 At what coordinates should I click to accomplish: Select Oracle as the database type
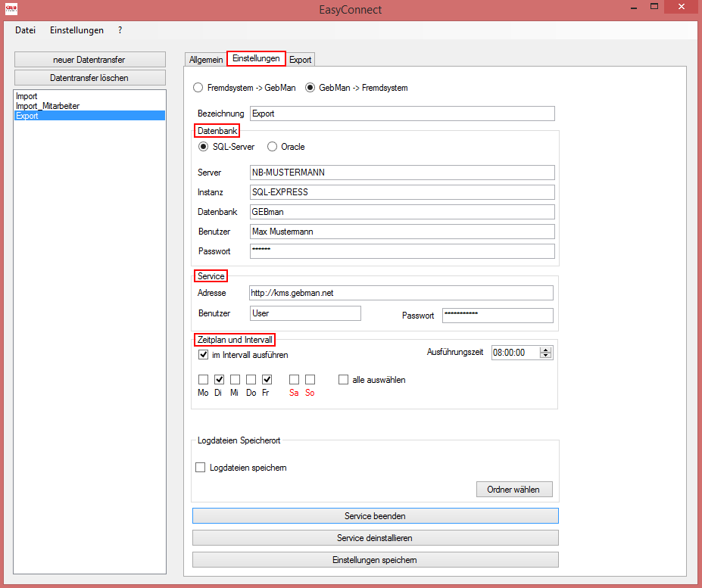point(272,146)
